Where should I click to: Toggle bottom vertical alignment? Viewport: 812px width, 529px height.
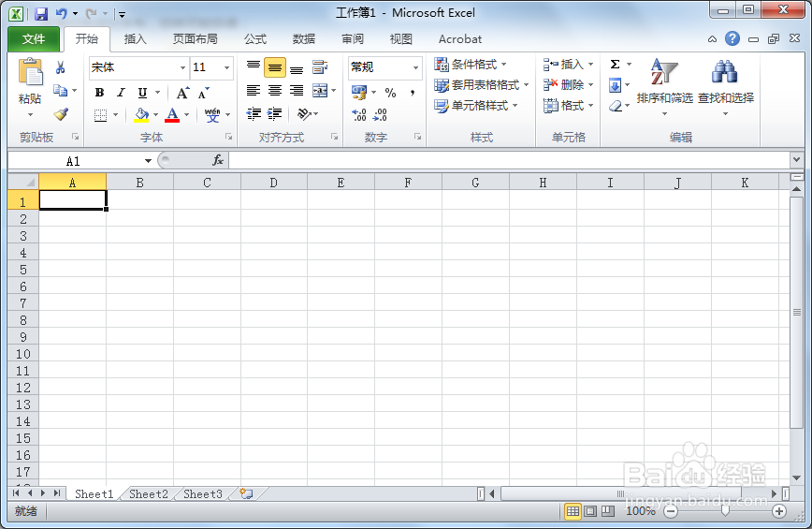click(x=297, y=69)
